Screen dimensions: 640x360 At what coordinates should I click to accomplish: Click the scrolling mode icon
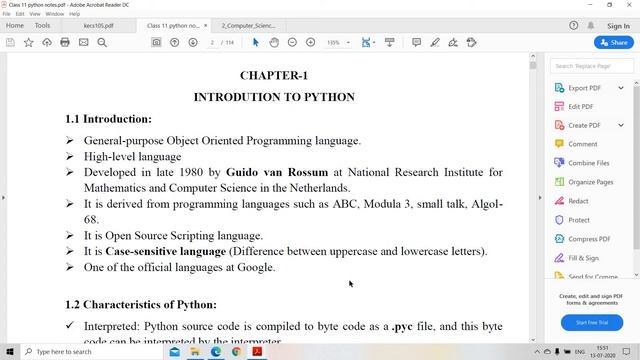click(390, 42)
